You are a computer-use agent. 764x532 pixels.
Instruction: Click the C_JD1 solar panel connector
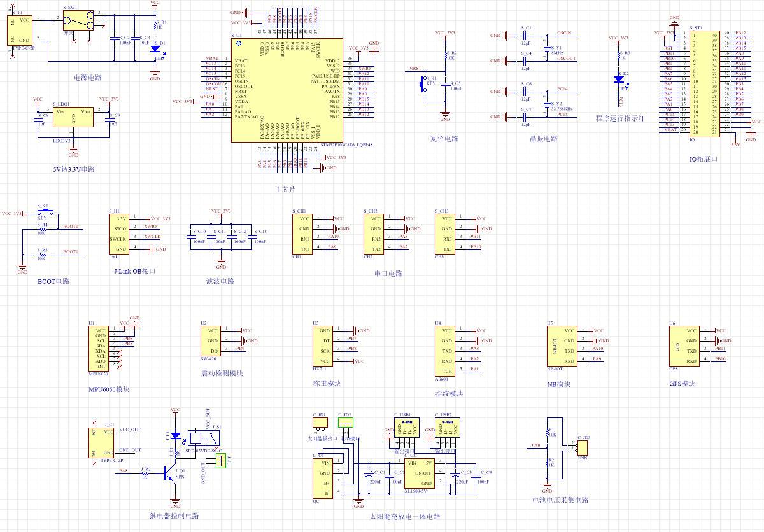(x=320, y=422)
